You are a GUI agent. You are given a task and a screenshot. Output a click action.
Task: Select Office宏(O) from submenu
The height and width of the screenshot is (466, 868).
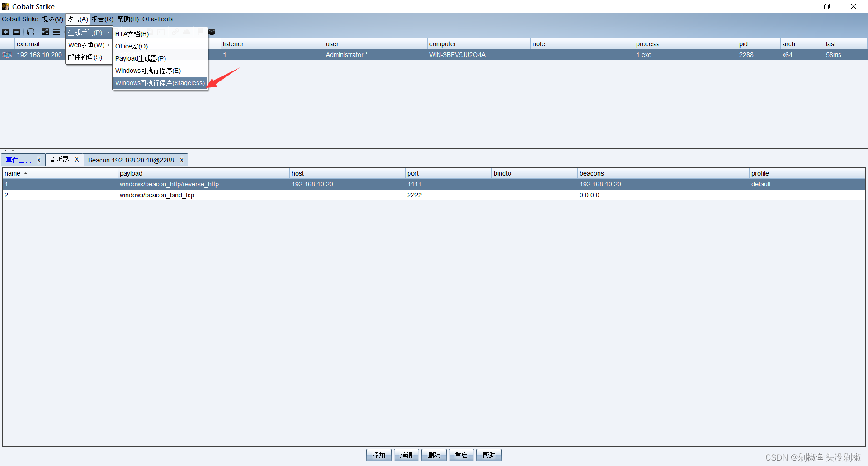(160, 46)
